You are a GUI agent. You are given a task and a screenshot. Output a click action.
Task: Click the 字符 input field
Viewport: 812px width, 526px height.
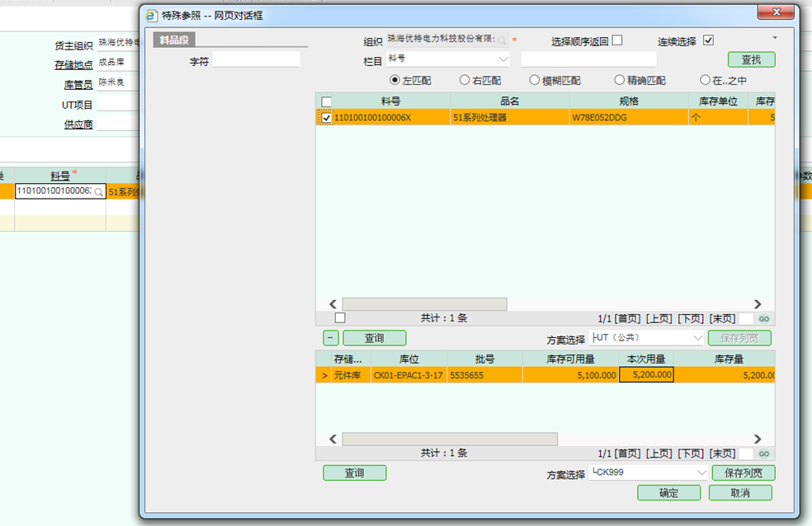[256, 59]
